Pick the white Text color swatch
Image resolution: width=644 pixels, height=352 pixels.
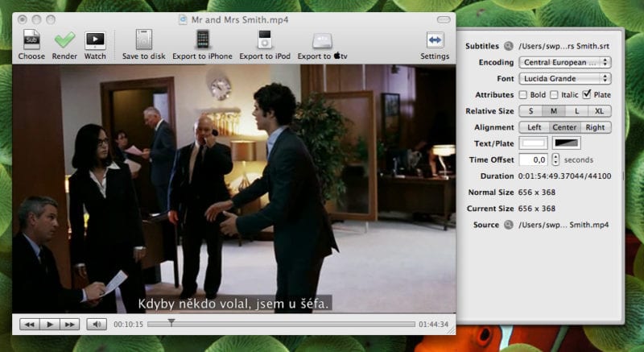534,143
